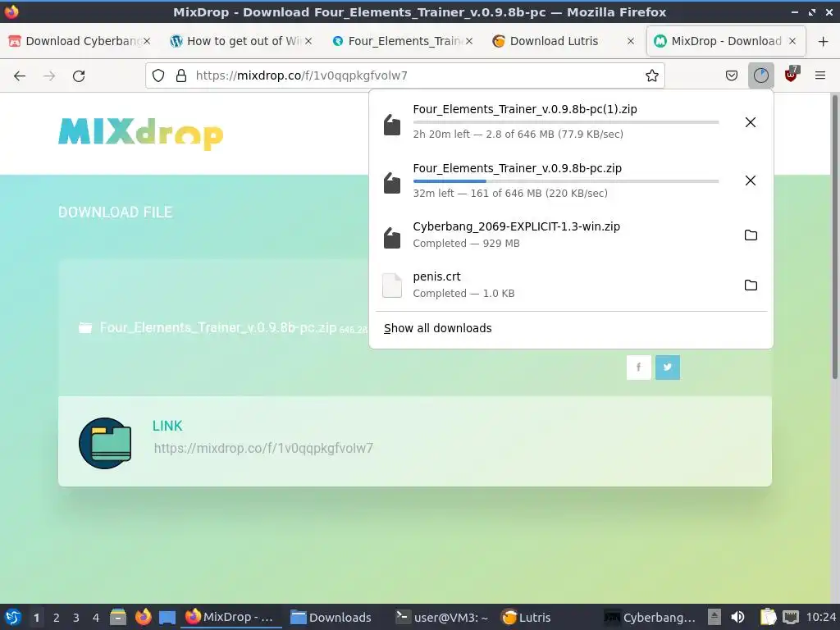Reload the MixDrop page
The height and width of the screenshot is (630, 840).
[79, 75]
